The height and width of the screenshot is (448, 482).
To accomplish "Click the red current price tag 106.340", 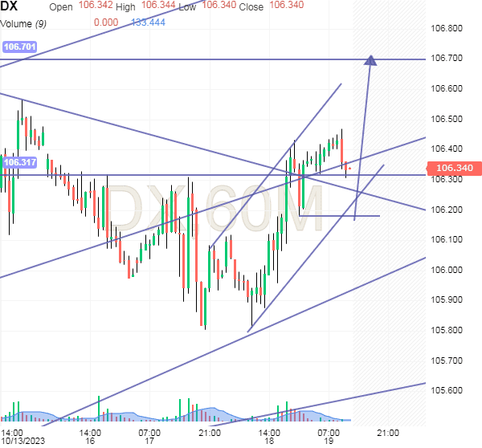I will pos(455,168).
